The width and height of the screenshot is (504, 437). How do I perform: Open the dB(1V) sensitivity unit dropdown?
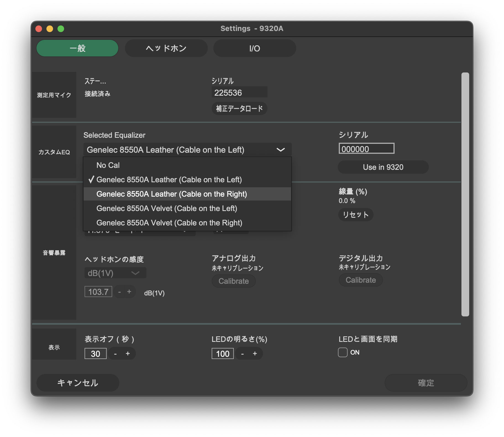tap(115, 273)
